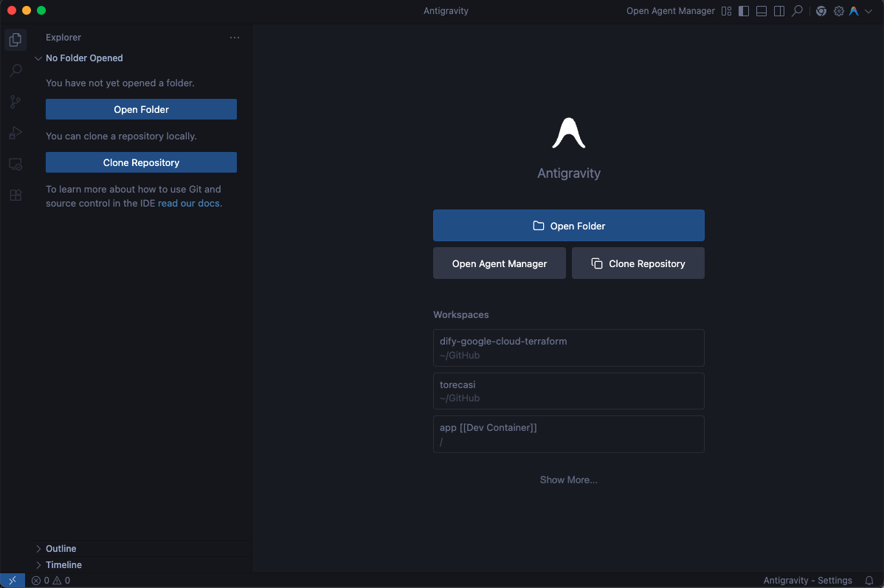Follow the read our docs link
The height and width of the screenshot is (588, 884).
190,203
